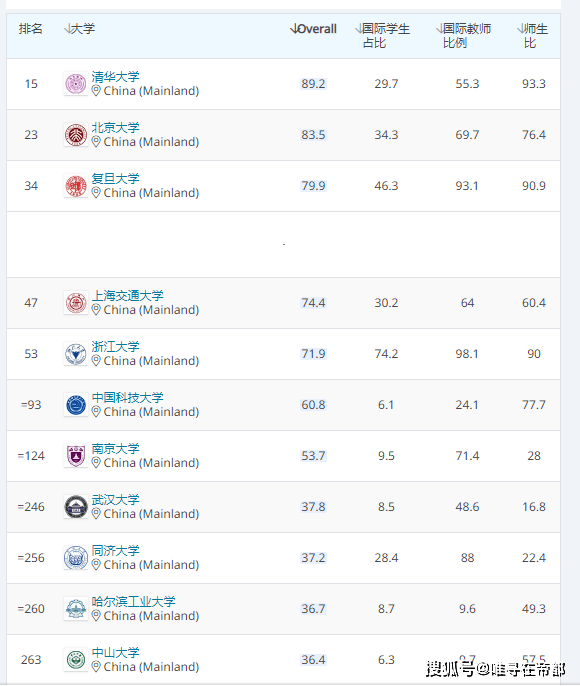Click the Tongji University (同济大学) logo
This screenshot has width=580, height=686.
click(x=76, y=558)
